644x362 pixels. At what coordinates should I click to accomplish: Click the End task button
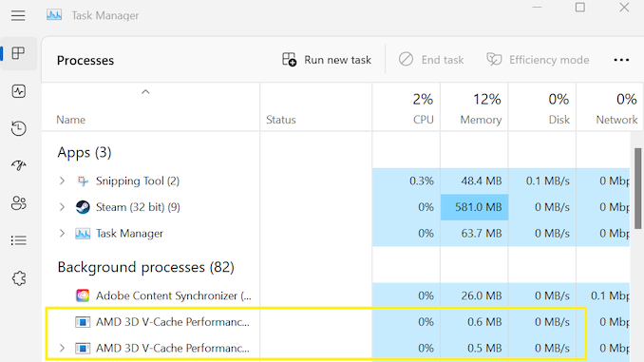coord(431,60)
